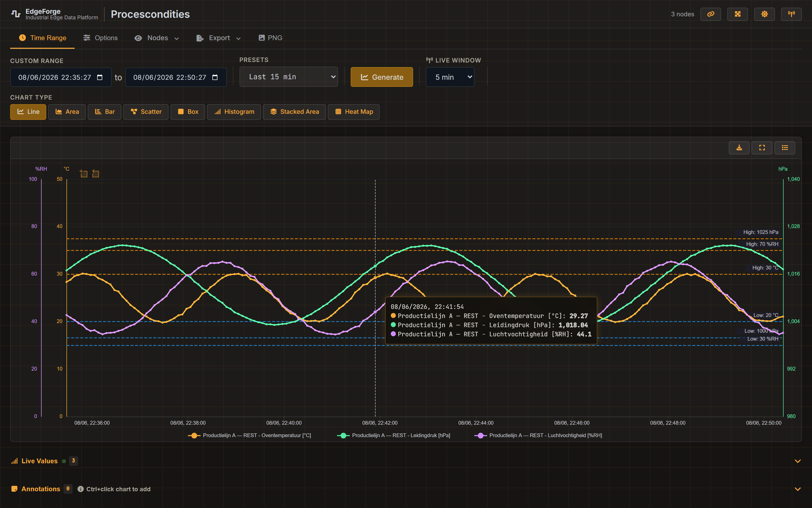
Task: Click the eye icon on Nodes menu
Action: [x=138, y=38]
